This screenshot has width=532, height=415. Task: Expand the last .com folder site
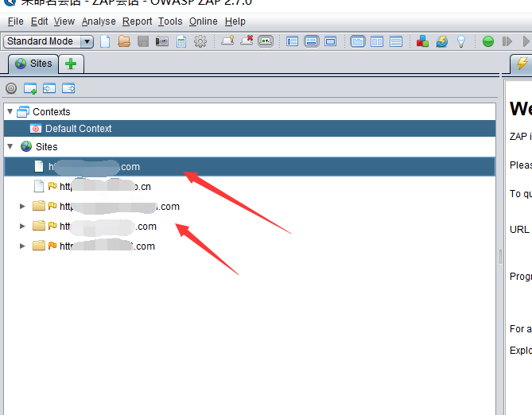pos(22,246)
